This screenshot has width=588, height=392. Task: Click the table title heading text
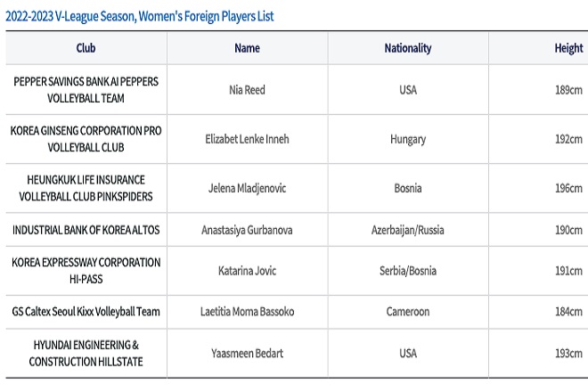[140, 17]
